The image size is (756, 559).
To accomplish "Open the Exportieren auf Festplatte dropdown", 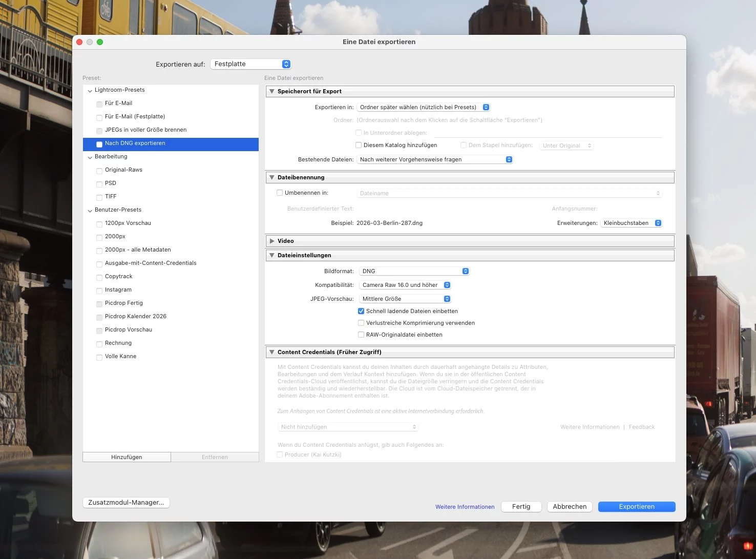I will (x=251, y=64).
